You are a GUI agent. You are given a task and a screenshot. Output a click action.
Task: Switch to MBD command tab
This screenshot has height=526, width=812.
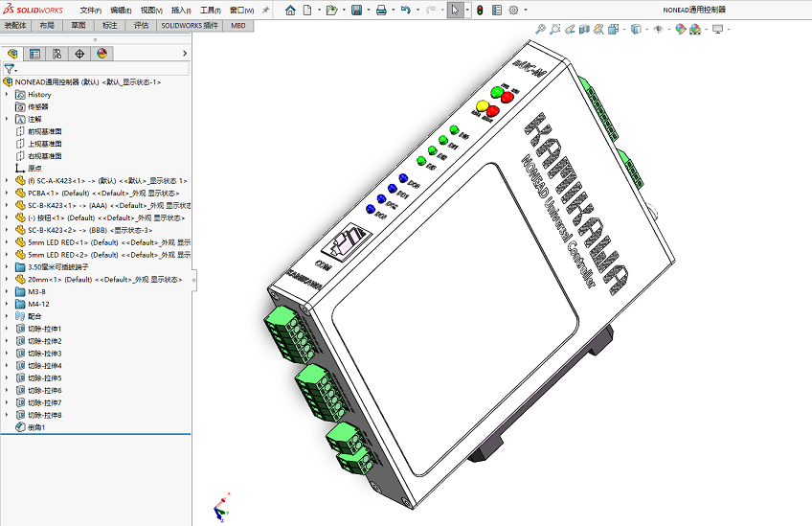click(238, 26)
